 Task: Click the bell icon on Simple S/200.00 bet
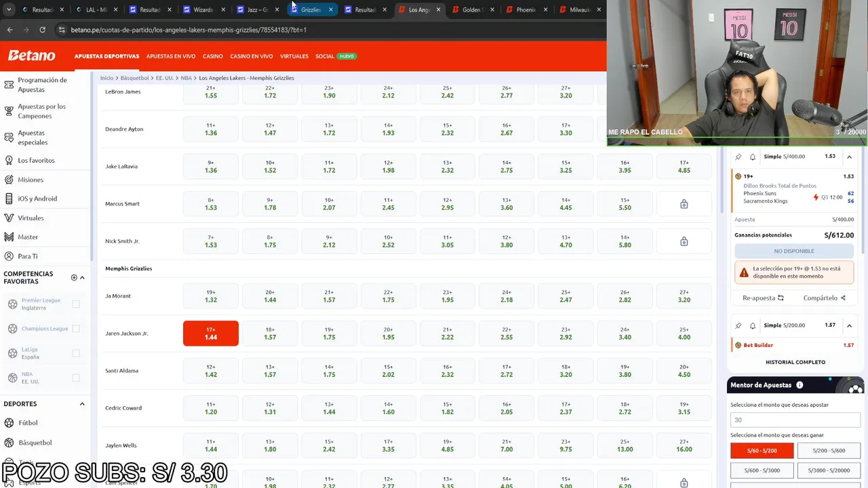753,325
